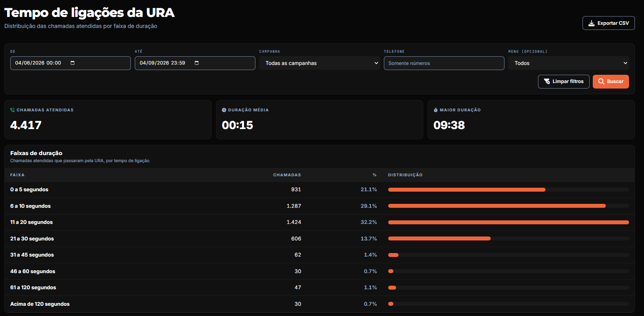Click the longest duration value 09:38
Image resolution: width=644 pixels, height=316 pixels.
coord(449,125)
